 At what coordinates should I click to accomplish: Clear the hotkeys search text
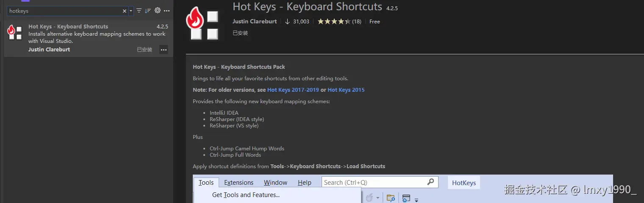(x=125, y=11)
